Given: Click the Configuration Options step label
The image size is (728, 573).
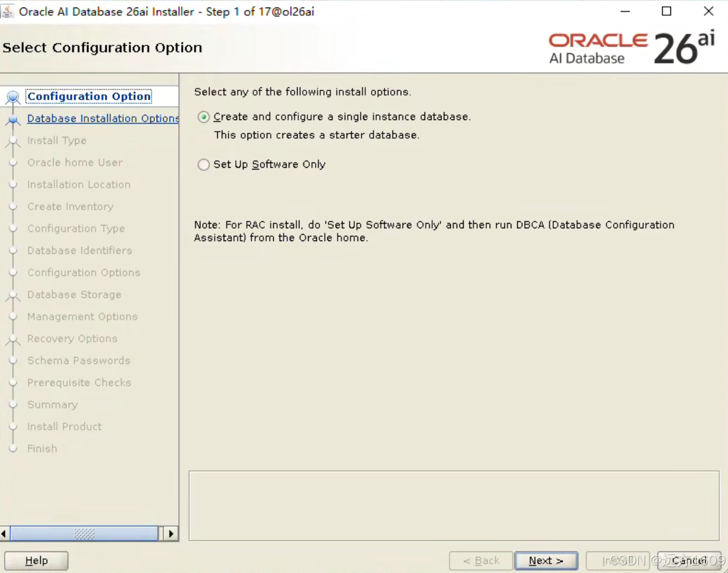Looking at the screenshot, I should 83,273.
